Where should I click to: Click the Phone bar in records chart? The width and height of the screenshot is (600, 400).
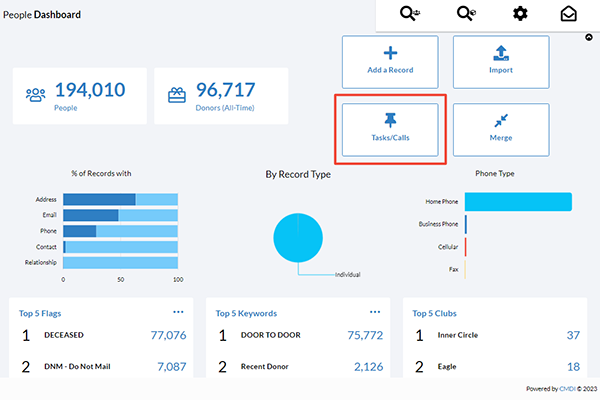120,231
